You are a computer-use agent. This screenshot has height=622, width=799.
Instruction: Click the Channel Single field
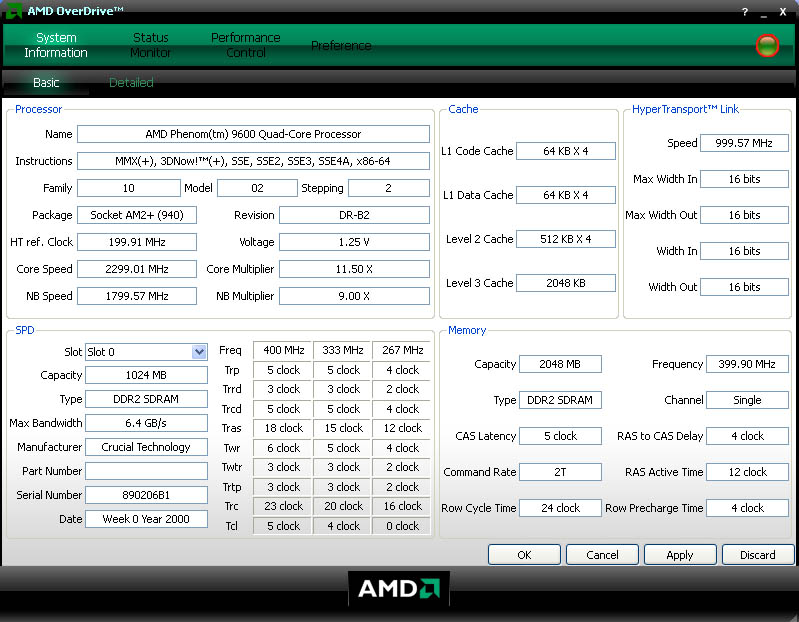[x=747, y=400]
